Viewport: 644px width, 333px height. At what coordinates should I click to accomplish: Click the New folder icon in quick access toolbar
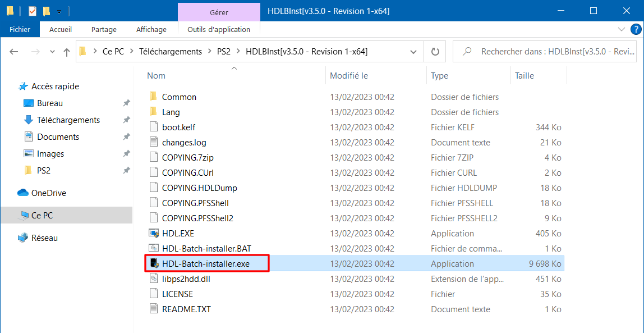(47, 11)
